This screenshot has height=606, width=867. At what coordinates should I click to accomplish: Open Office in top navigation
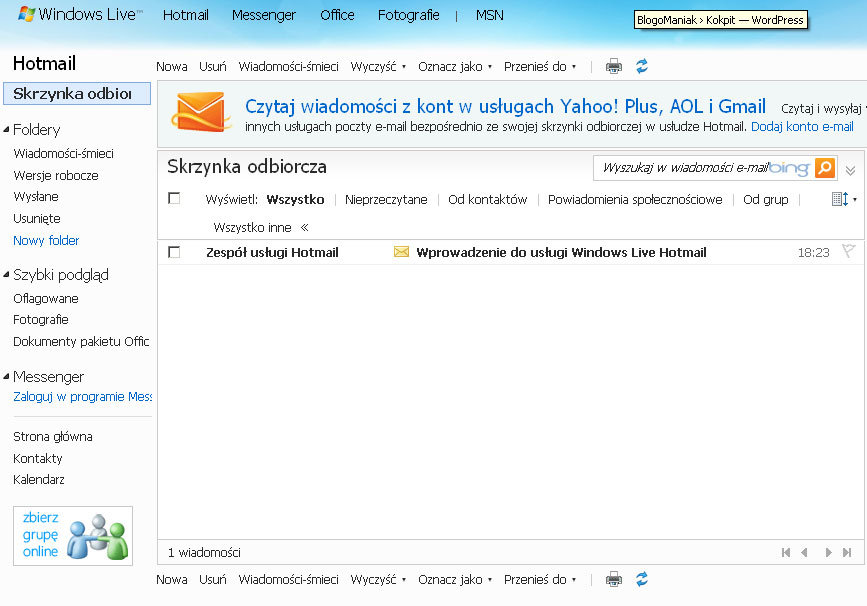click(337, 15)
